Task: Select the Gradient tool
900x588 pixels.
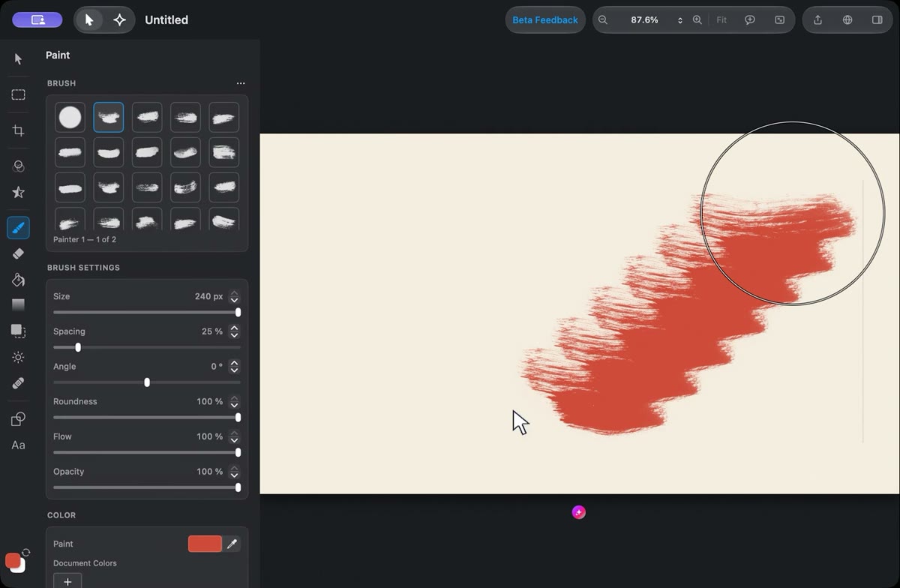Action: coord(18,305)
